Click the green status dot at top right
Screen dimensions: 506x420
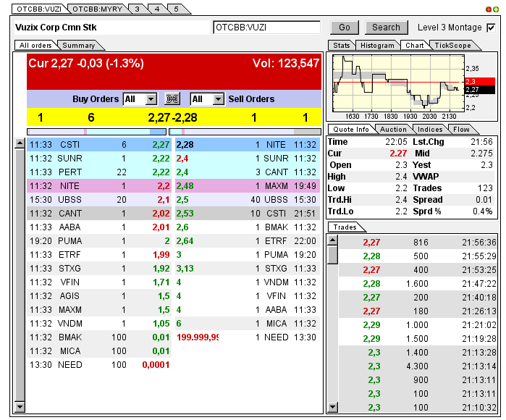[x=496, y=9]
